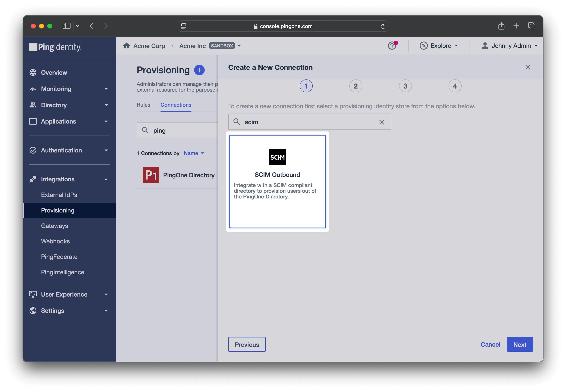This screenshot has height=392, width=566.
Task: Go to home via house icon
Action: (126, 45)
